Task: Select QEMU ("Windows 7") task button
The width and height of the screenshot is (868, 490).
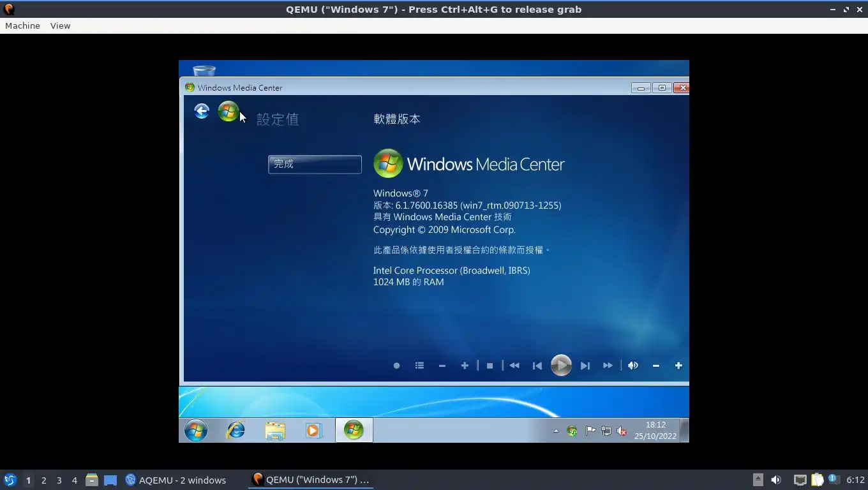Action: point(311,480)
